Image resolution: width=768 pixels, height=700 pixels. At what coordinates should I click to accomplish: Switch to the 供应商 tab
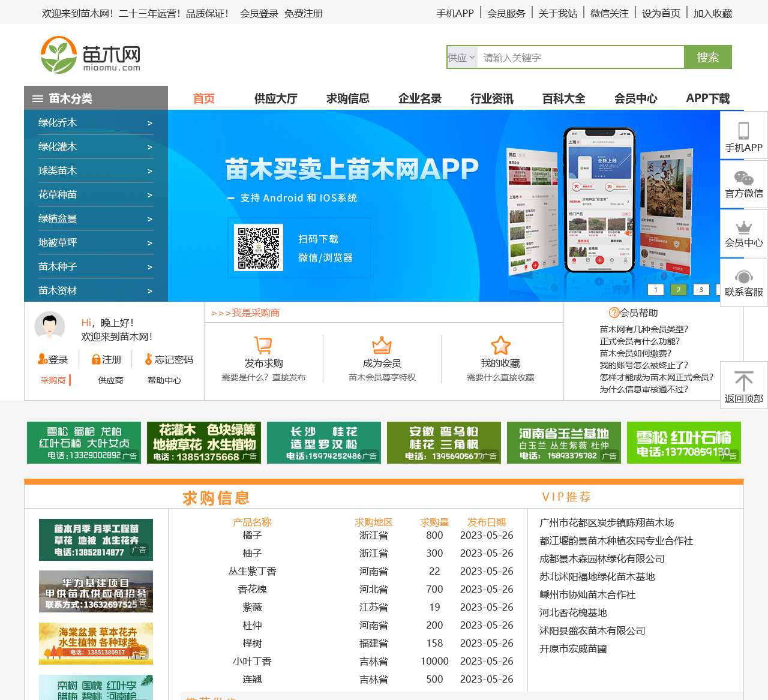point(110,380)
